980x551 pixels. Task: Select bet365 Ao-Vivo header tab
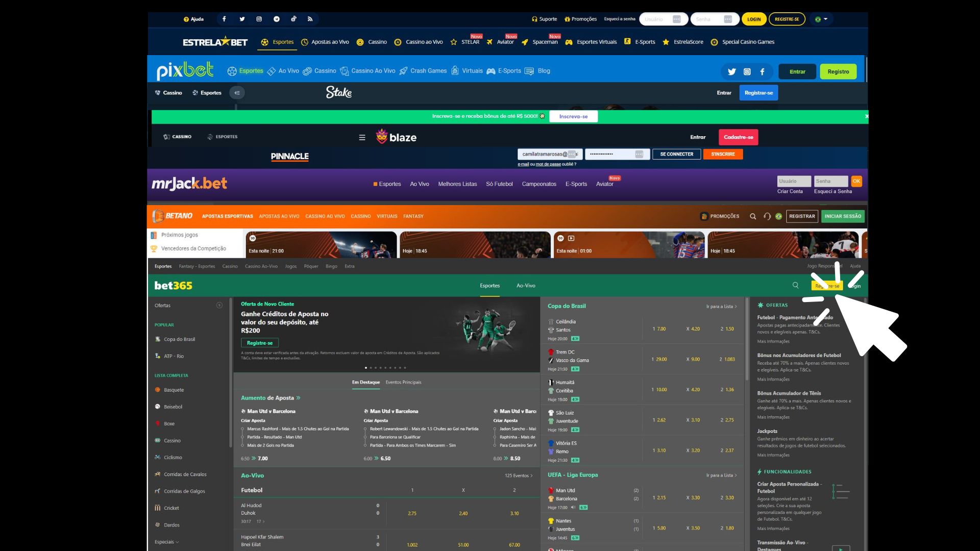pos(526,286)
